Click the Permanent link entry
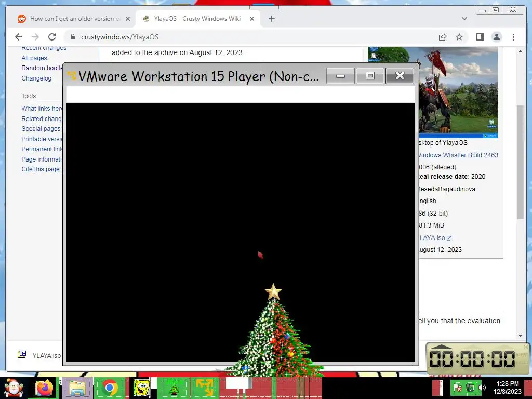 [43, 149]
